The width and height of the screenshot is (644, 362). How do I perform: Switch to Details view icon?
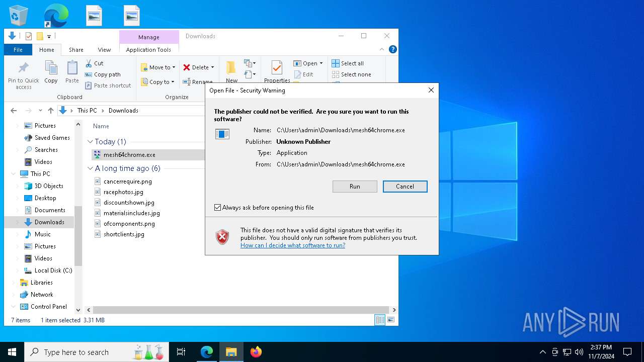[380, 320]
